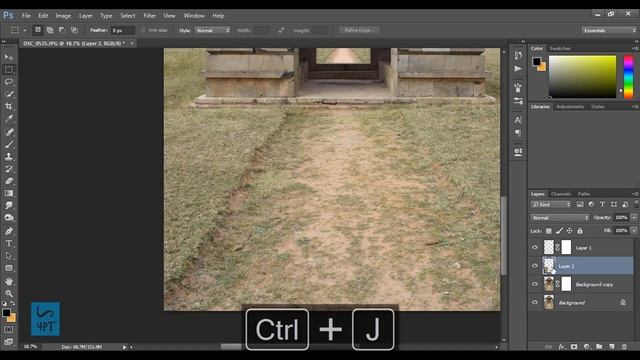Click the Add to selection button
640x360 pixels.
50,30
